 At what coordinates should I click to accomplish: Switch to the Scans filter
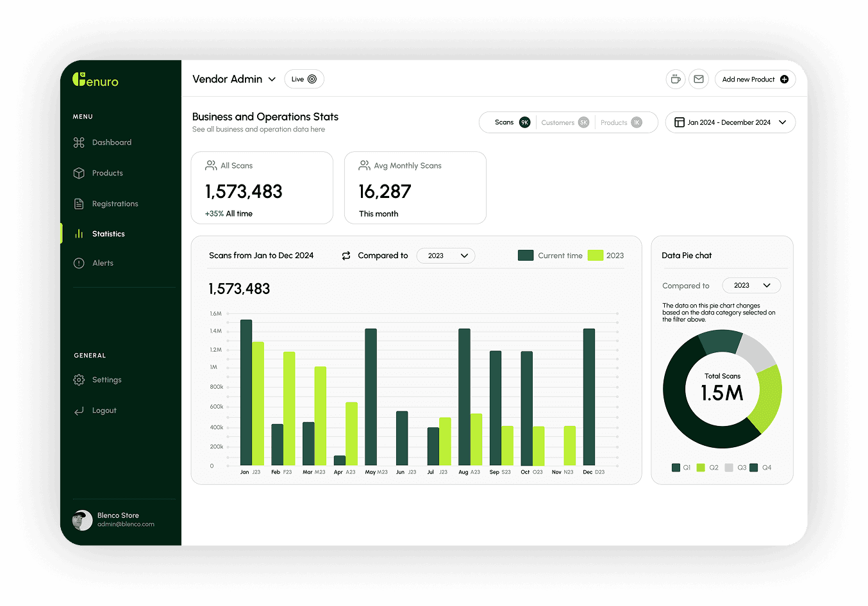coord(511,122)
